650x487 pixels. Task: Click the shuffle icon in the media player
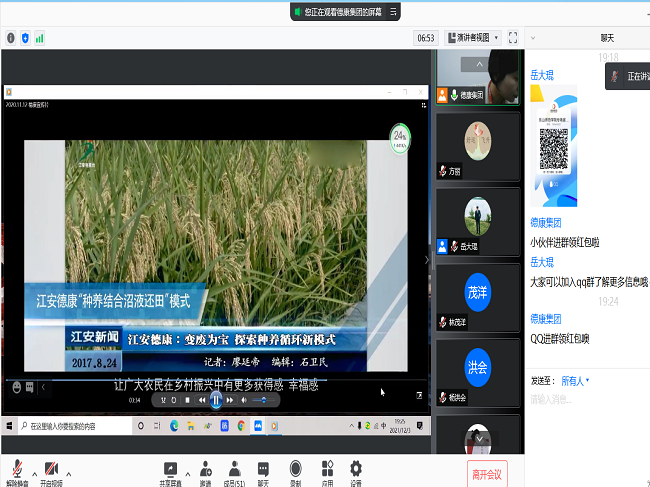point(163,400)
